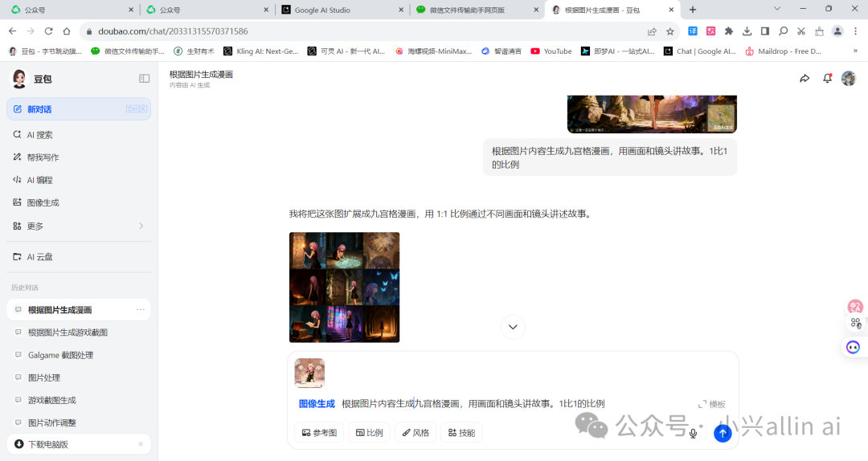The image size is (868, 461).
Task: Open Maildrop bookmark
Action: [x=783, y=51]
